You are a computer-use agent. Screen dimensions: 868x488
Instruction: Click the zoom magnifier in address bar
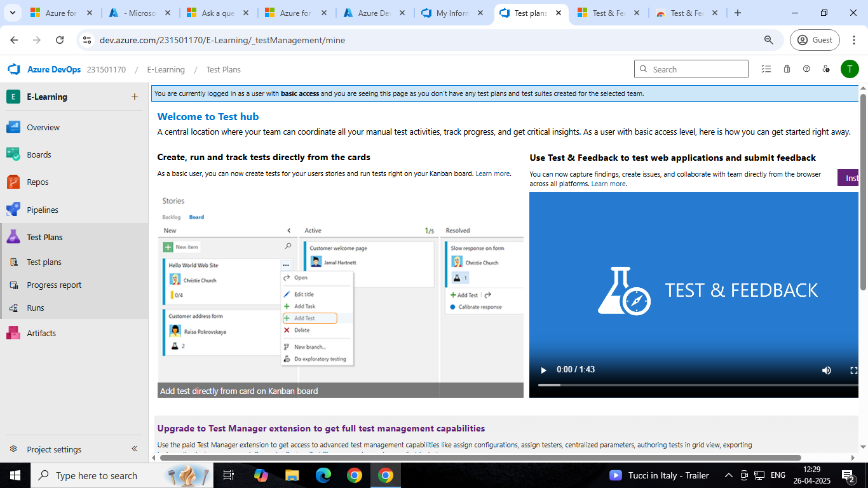tap(769, 39)
